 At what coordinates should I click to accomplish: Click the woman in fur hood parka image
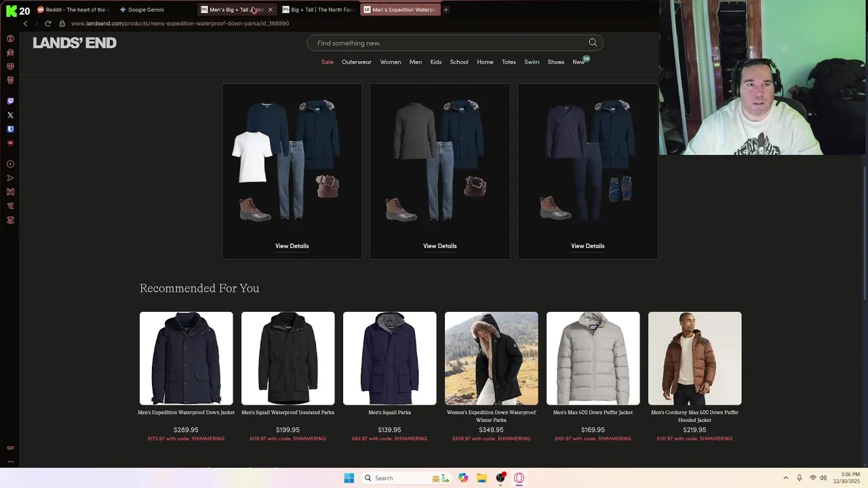pos(491,358)
